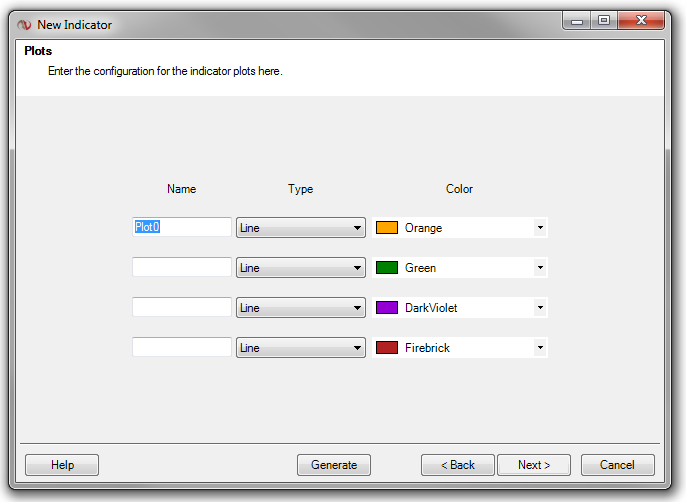Click the Help button

[x=62, y=465]
